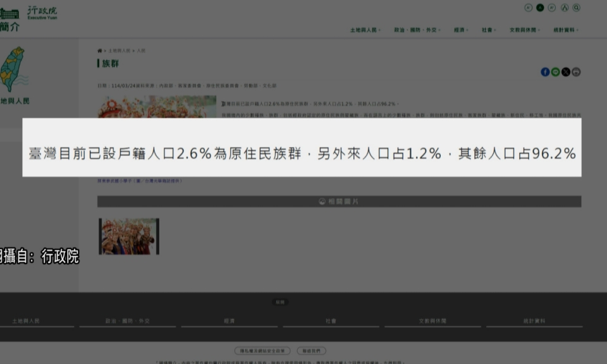Open the sitemap icon in header
Image resolution: width=607 pixels, height=364 pixels.
click(565, 8)
